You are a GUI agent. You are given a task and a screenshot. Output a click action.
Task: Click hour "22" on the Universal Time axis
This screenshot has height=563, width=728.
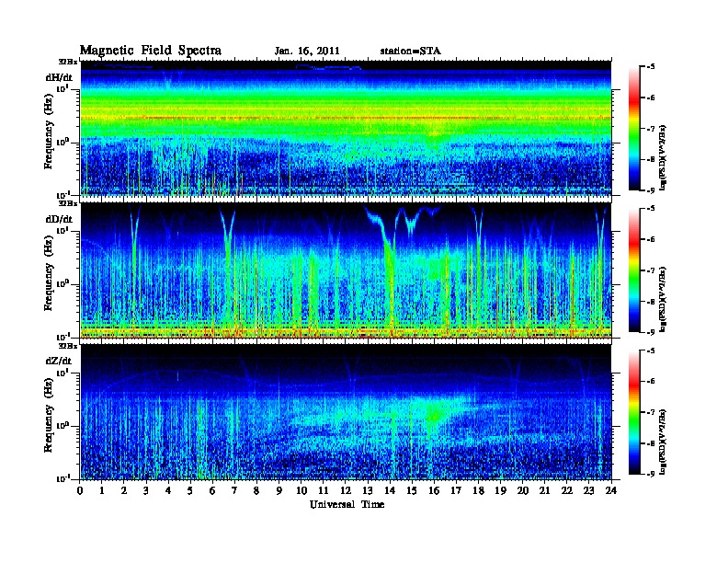tap(567, 490)
